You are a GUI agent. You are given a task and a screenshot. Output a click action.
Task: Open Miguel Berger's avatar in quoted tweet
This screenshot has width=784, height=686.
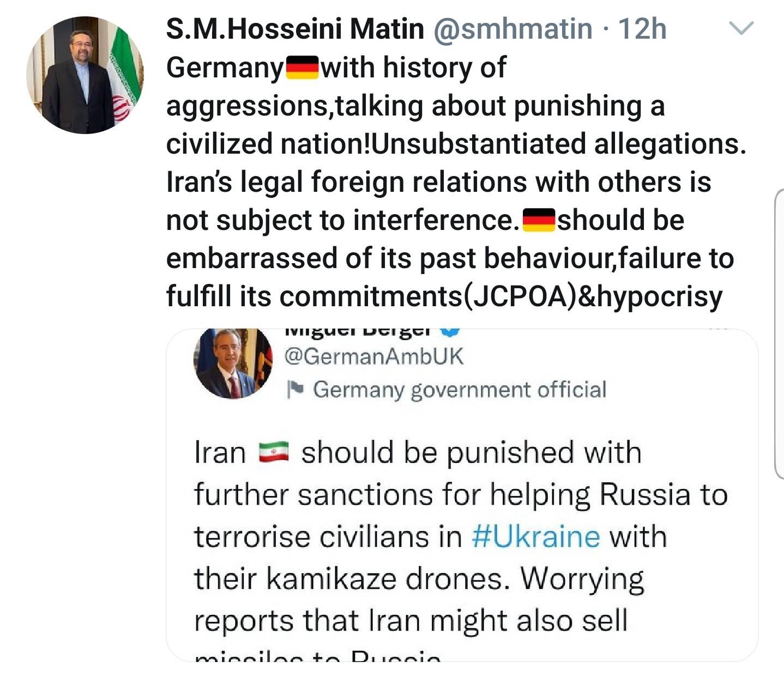click(x=233, y=362)
